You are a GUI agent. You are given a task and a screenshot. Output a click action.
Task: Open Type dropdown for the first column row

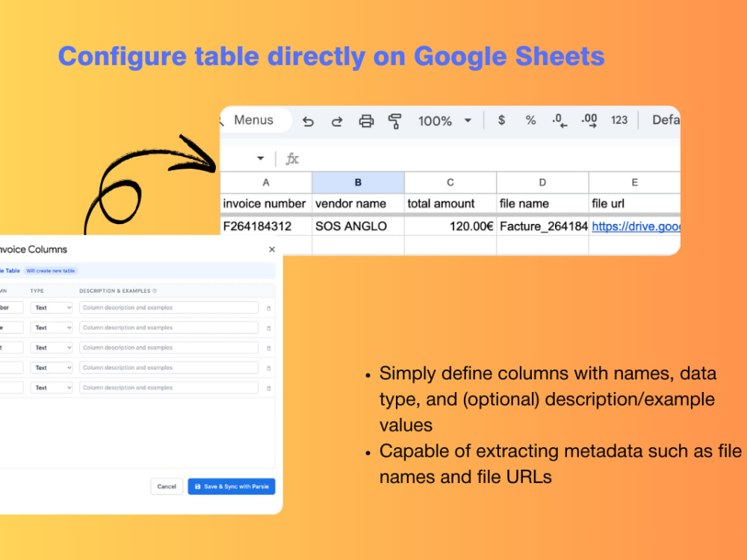pos(52,308)
